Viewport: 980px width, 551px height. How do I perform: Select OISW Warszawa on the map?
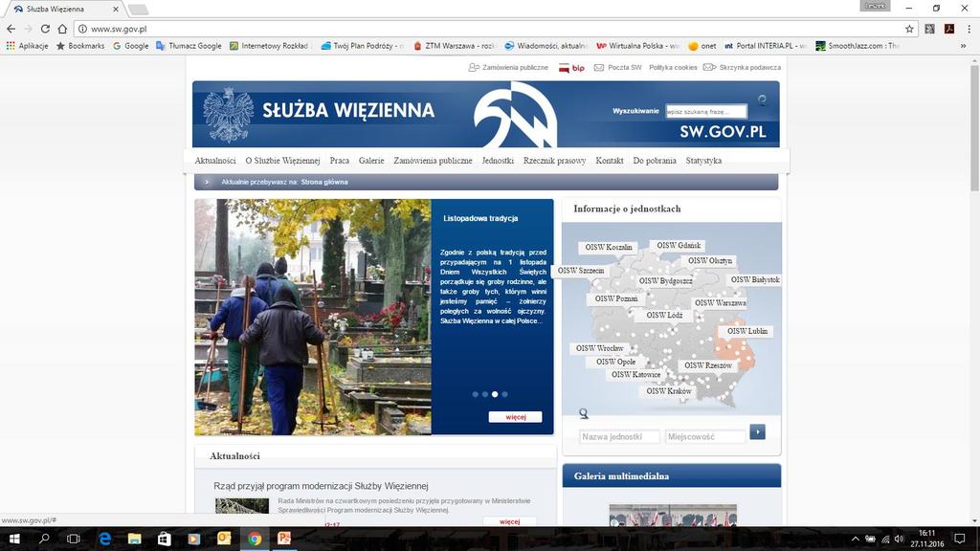coord(720,303)
